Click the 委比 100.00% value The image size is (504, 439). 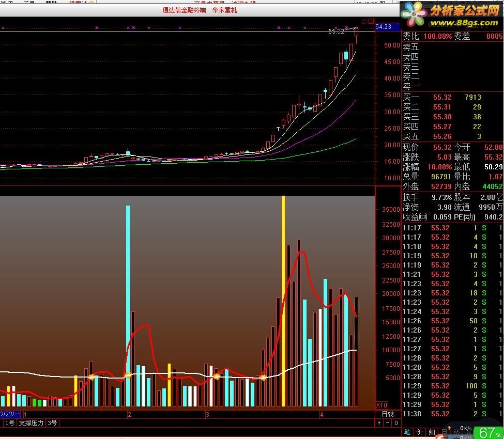coord(437,36)
